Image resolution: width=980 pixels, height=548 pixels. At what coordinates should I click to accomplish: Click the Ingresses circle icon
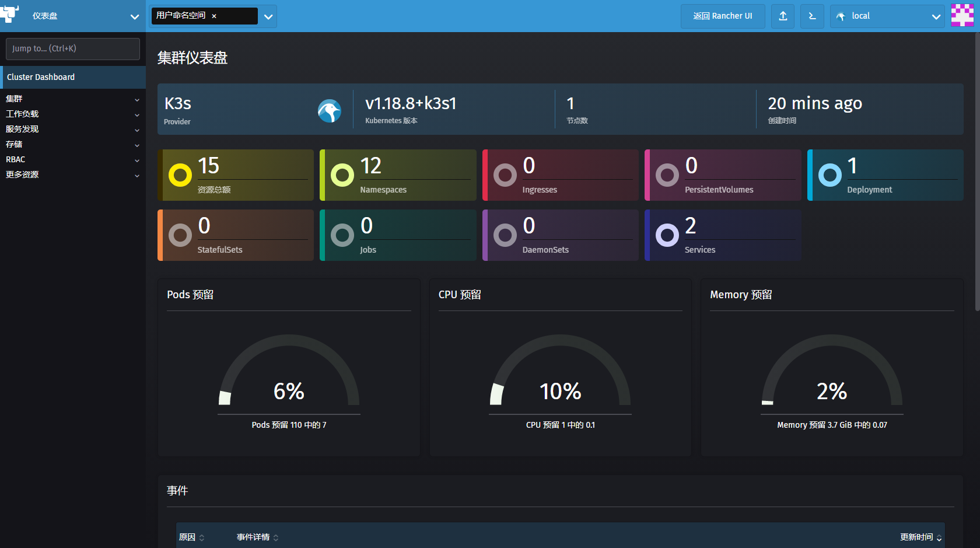pos(505,175)
